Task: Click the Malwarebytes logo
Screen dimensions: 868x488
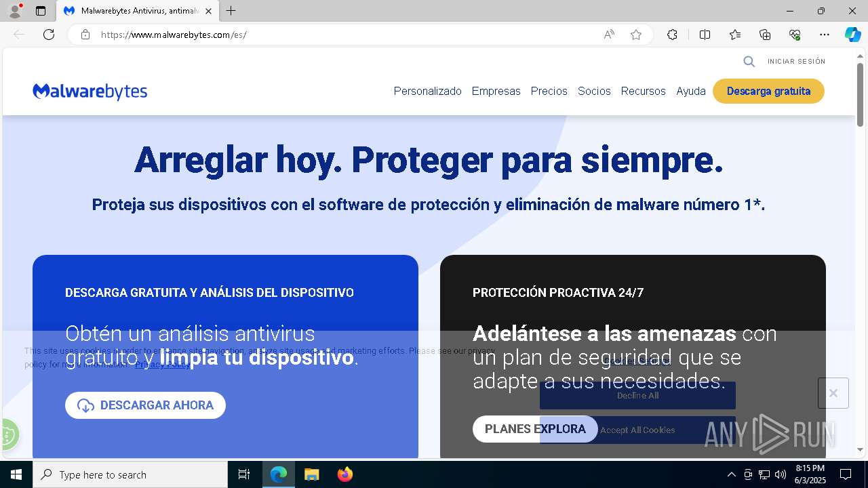Action: tap(90, 91)
